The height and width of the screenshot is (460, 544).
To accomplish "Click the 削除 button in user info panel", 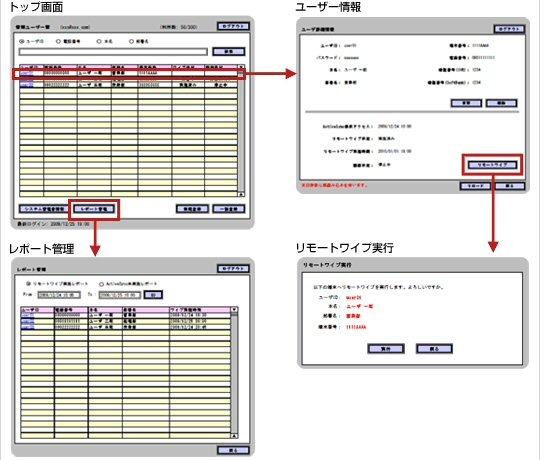I will point(502,103).
